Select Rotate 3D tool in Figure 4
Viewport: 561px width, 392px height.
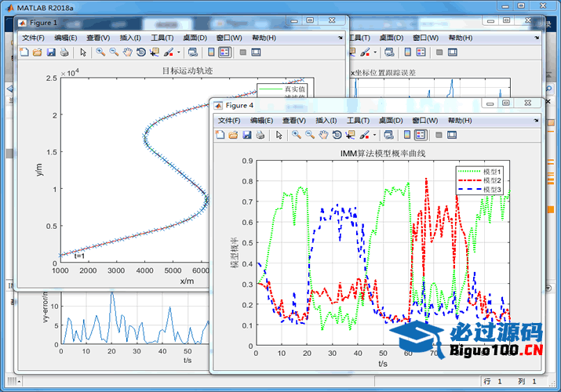pyautogui.click(x=337, y=135)
